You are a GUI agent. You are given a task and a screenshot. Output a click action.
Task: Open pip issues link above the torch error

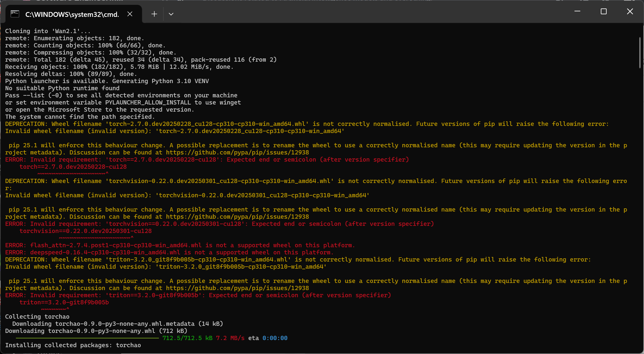(237, 153)
